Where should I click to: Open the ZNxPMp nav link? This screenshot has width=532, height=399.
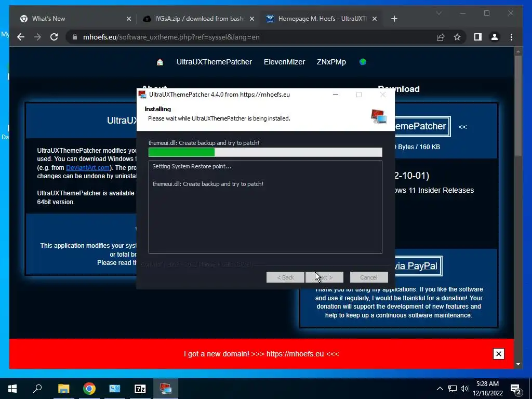[331, 62]
